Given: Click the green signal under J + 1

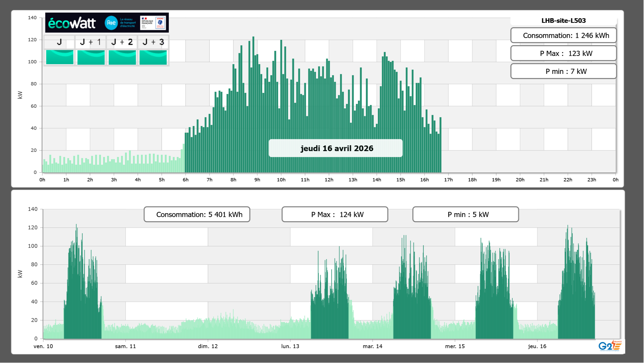Looking at the screenshot, I should point(91,57).
